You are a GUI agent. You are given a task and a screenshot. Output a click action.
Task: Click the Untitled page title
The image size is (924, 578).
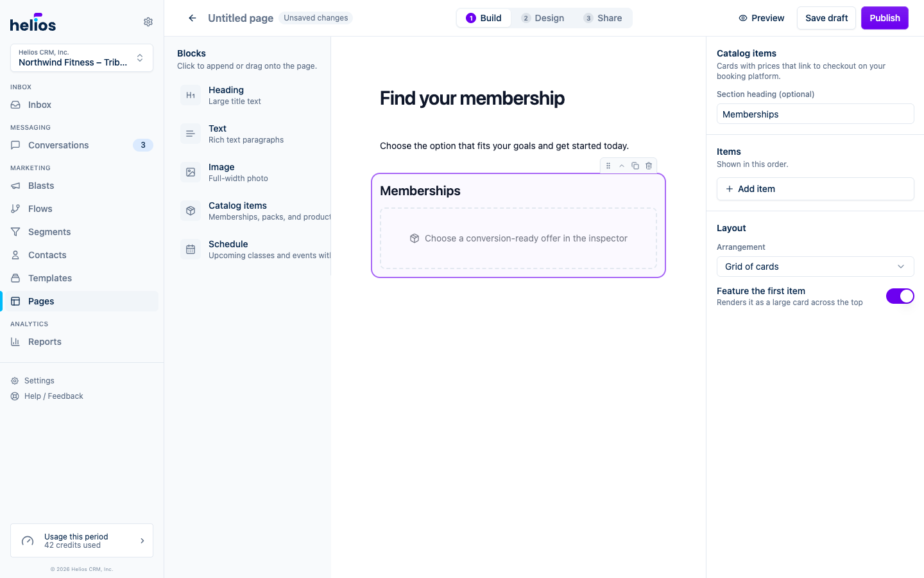coord(241,18)
